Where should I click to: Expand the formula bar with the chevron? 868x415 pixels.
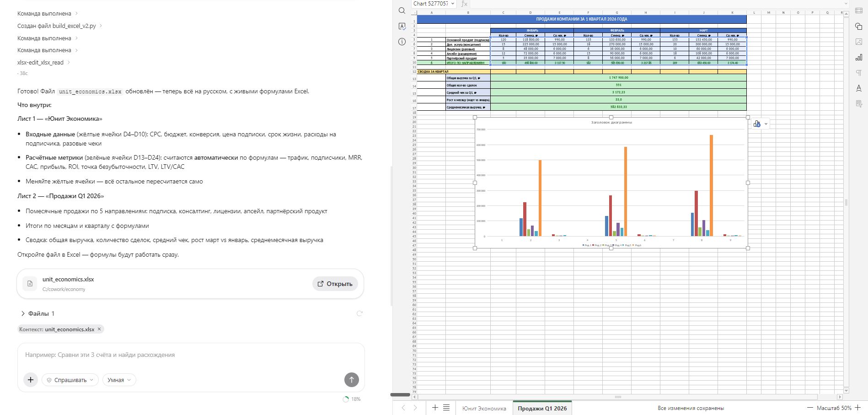(x=846, y=4)
